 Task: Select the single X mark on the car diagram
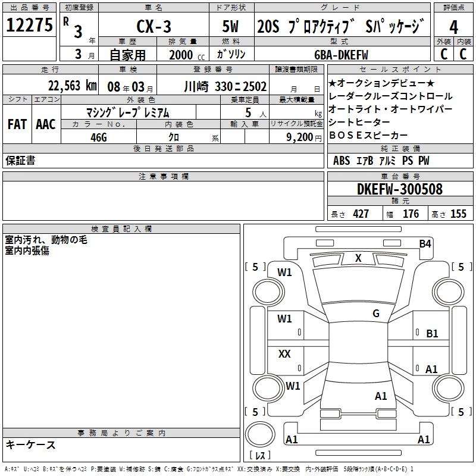358,258
